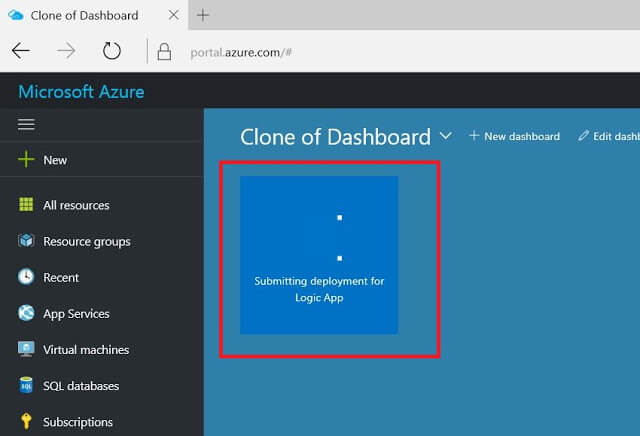Expand the Clone of Dashboard dropdown chevron
Image resolution: width=640 pixels, height=436 pixels.
pos(446,136)
